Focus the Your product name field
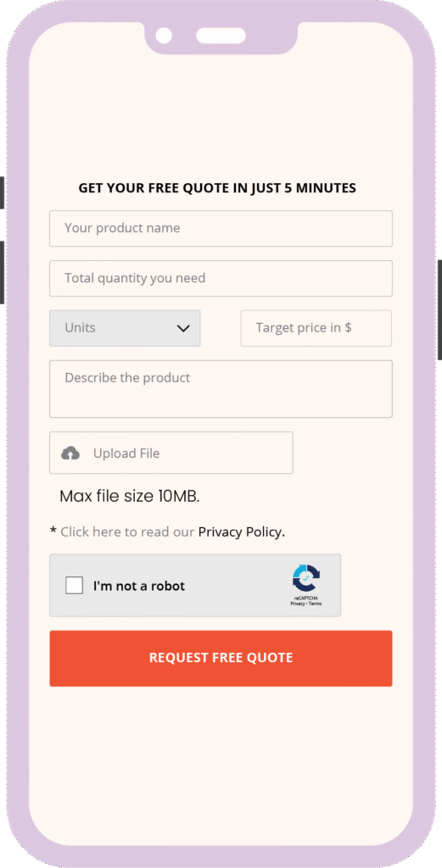 click(x=221, y=228)
